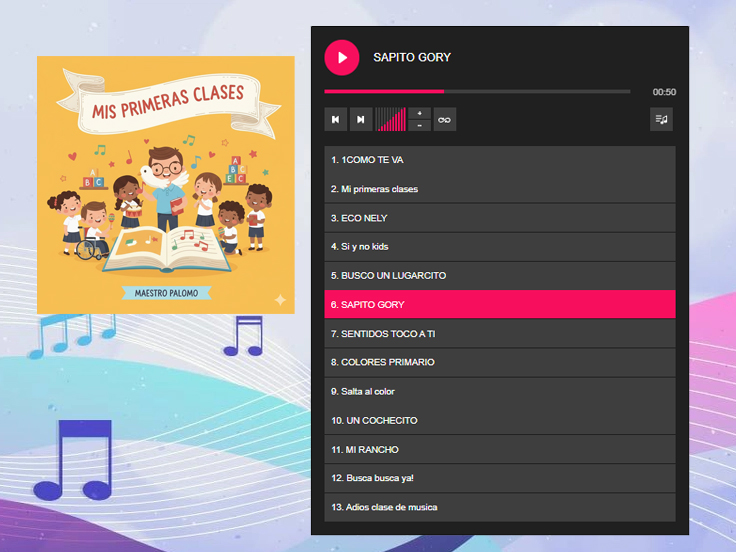Click the volume level bars
Screen dimensions: 736x552
point(390,120)
